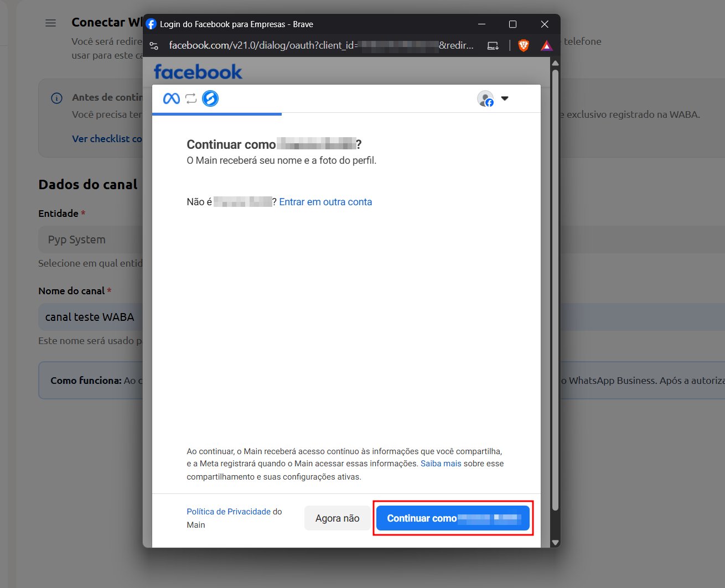Click the 'Saiba mais' link
The image size is (725, 588).
click(441, 464)
